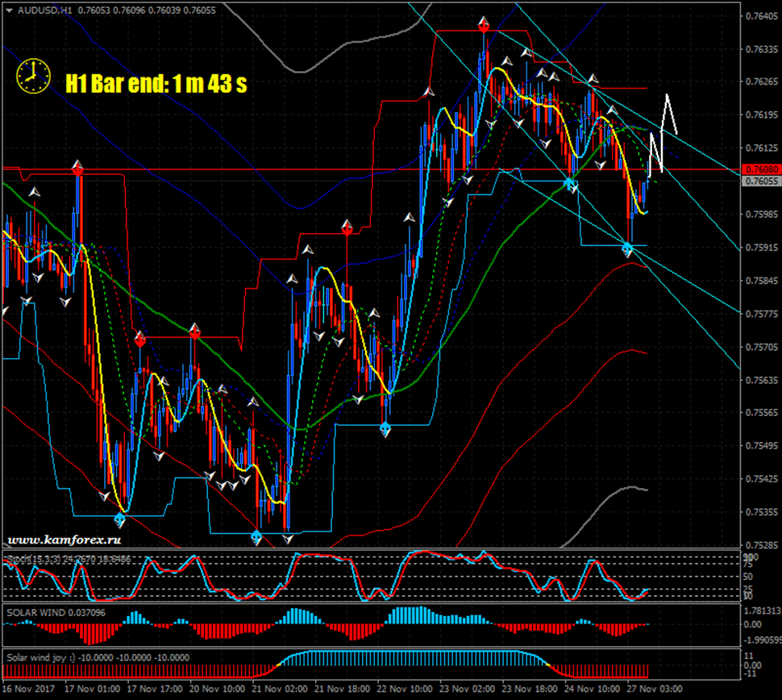
Task: Select the 'Solar wind joy :)' indicator label
Action: pos(98,657)
